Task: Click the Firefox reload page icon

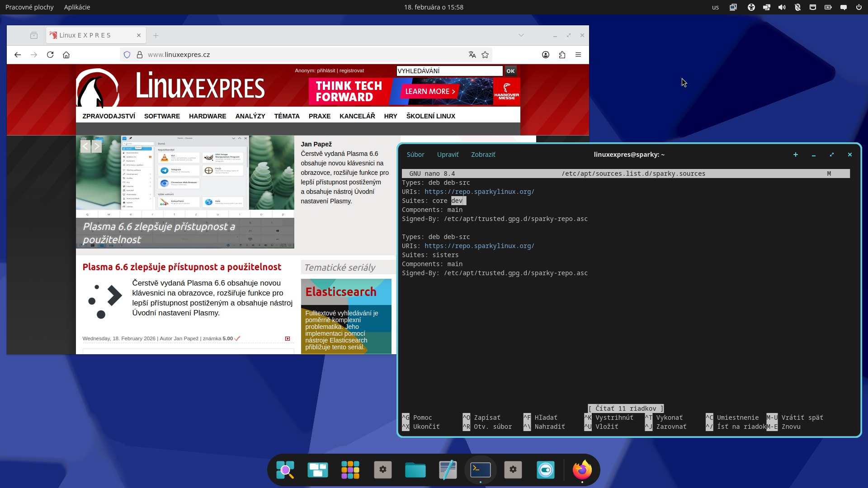Action: coord(50,55)
